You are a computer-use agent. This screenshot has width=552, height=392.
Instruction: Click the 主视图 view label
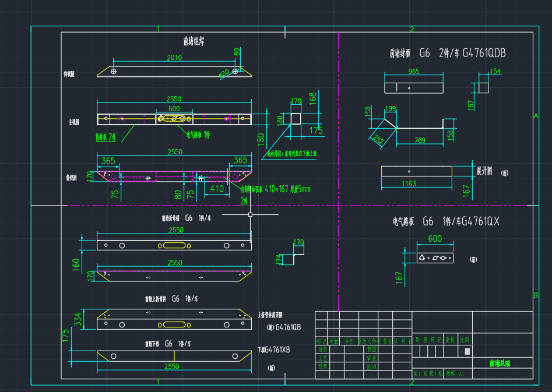coord(73,122)
